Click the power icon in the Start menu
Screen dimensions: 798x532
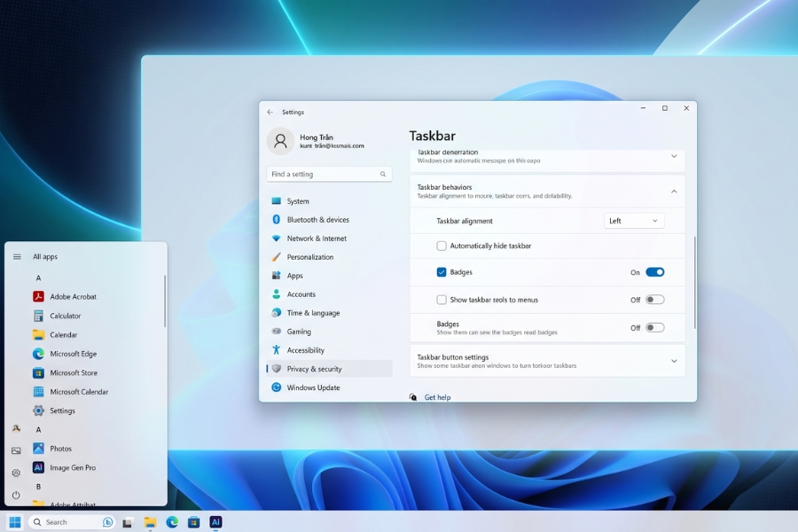coord(16,495)
